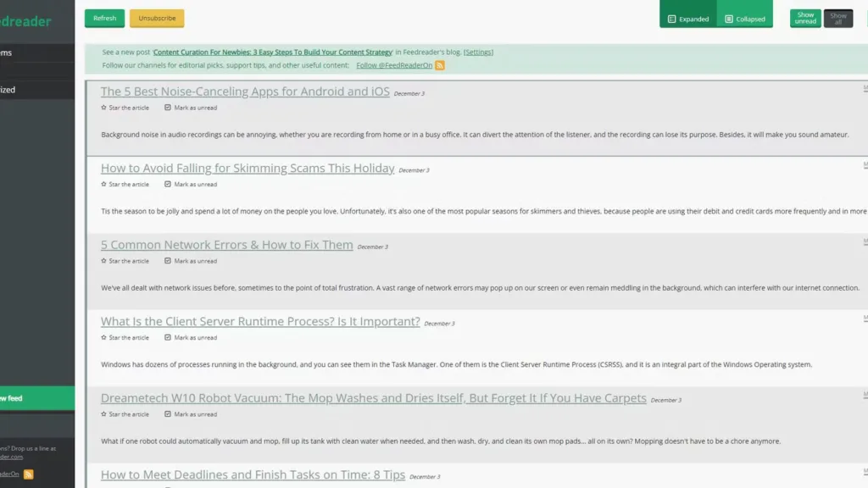Mark the Skimming Scams article as unread
The image size is (868, 488).
click(x=191, y=184)
